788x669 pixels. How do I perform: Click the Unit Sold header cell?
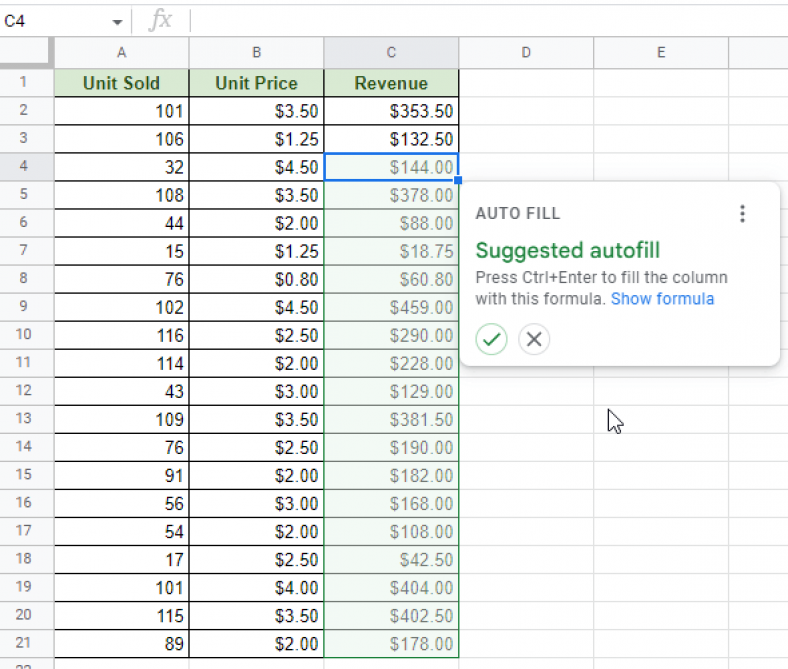121,83
